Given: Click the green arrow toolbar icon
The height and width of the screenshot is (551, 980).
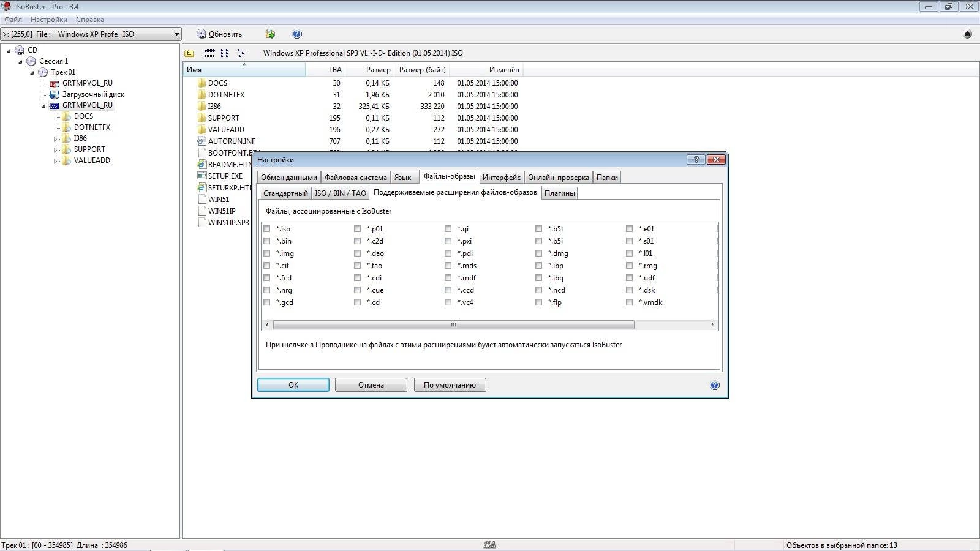Looking at the screenshot, I should click(x=270, y=34).
